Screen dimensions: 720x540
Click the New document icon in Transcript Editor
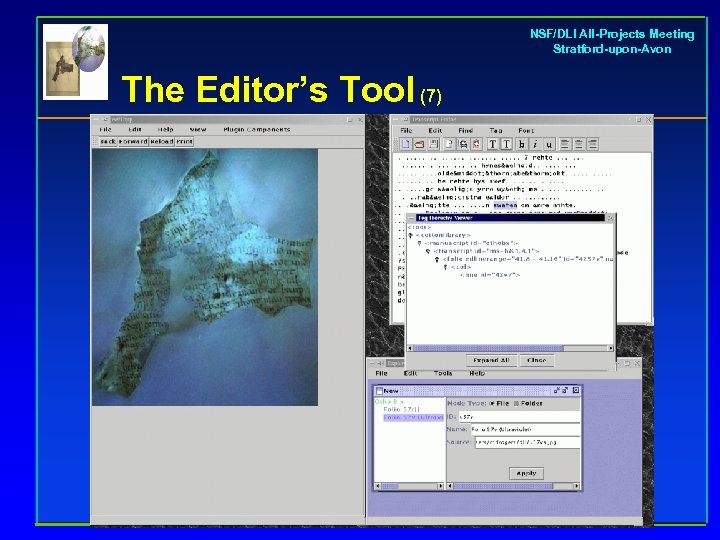pyautogui.click(x=406, y=144)
